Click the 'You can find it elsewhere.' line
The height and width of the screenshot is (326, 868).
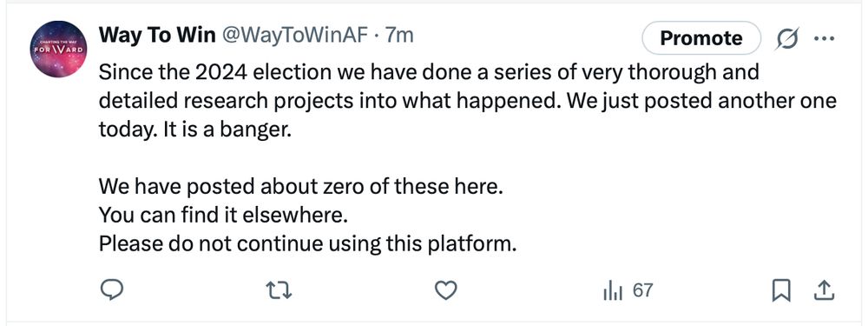pyautogui.click(x=223, y=215)
